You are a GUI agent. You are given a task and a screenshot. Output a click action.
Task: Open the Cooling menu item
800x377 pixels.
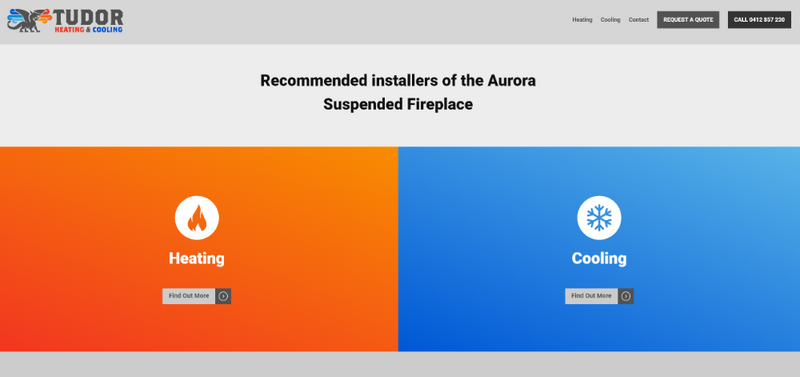[x=610, y=20]
